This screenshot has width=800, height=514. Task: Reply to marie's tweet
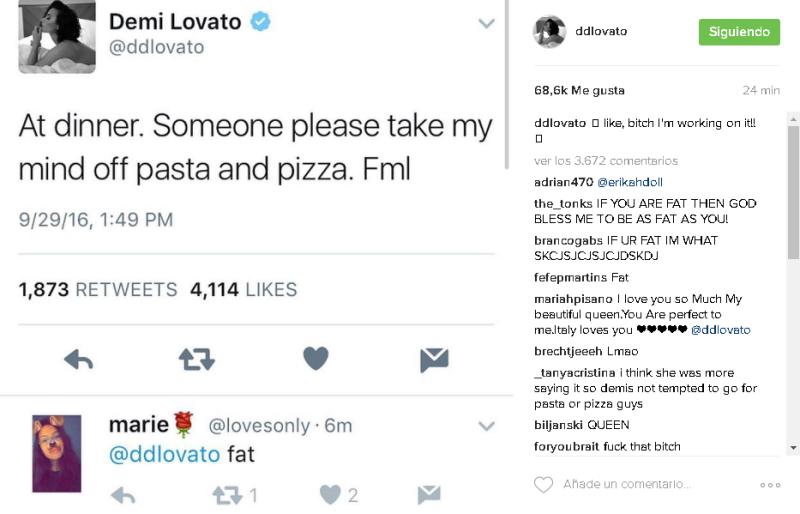[123, 494]
